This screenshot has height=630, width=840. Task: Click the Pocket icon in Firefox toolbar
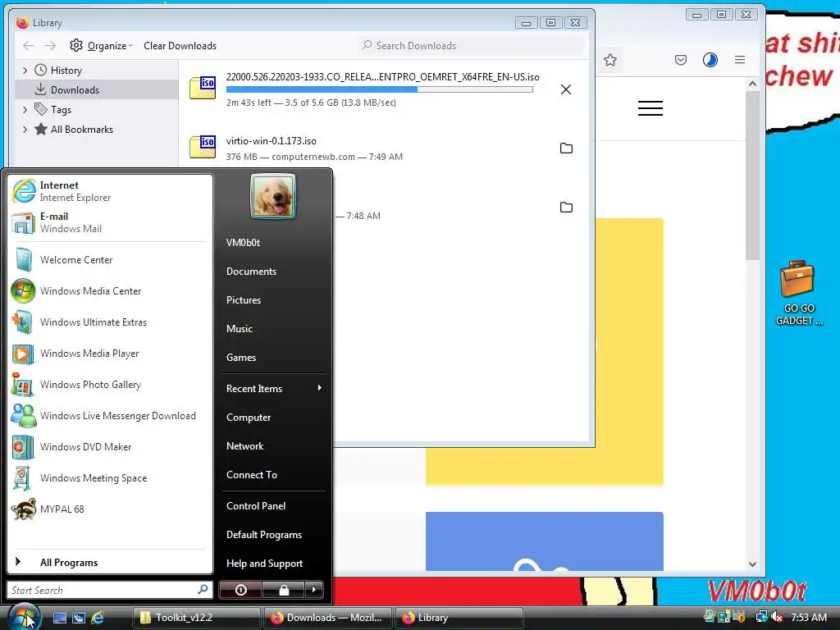[681, 60]
